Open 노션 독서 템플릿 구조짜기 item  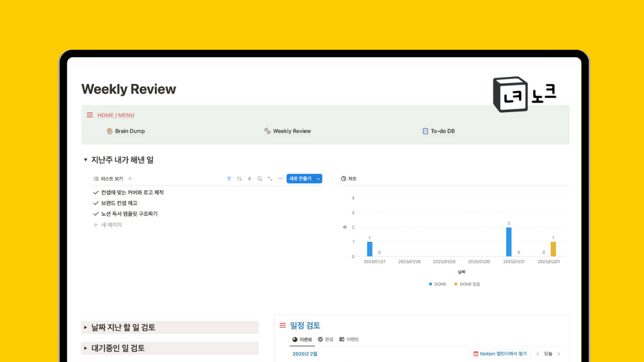(x=129, y=214)
